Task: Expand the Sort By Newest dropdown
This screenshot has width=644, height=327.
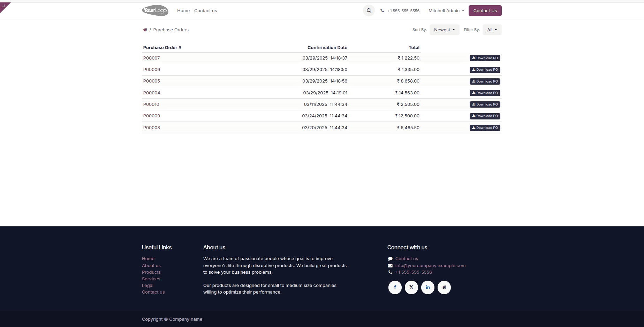Action: tap(444, 30)
